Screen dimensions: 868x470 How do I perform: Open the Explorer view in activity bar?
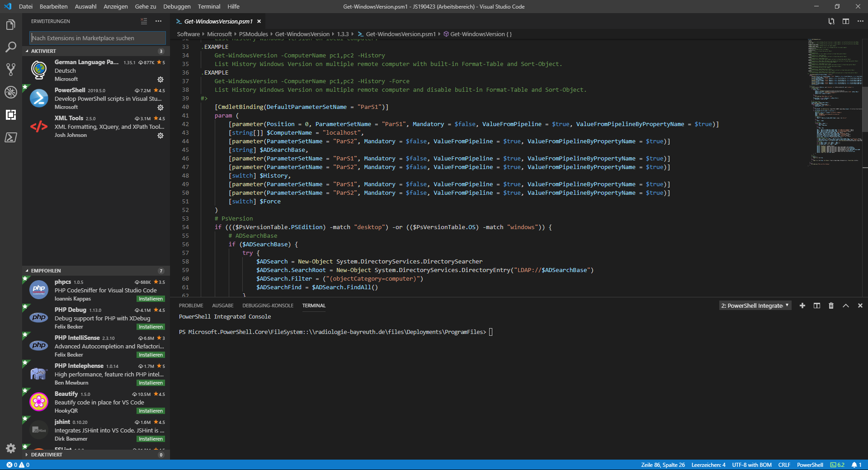[x=11, y=24]
